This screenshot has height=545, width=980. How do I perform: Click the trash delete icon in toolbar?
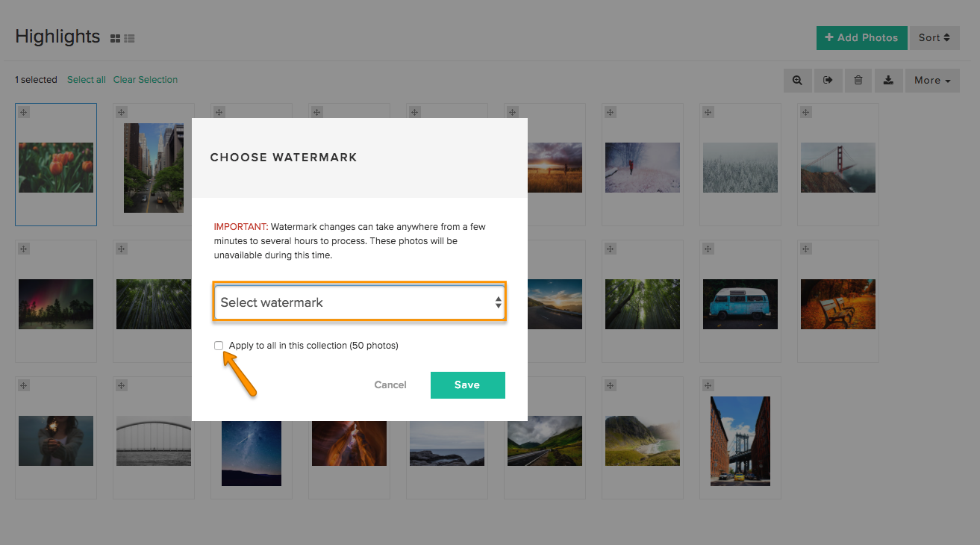(858, 81)
